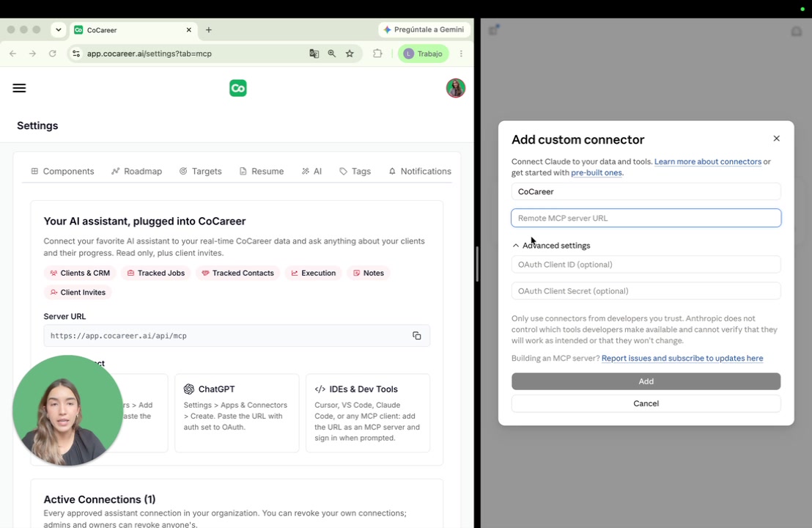Click the site information icon in address bar
This screenshot has height=528, width=812.
pos(76,54)
